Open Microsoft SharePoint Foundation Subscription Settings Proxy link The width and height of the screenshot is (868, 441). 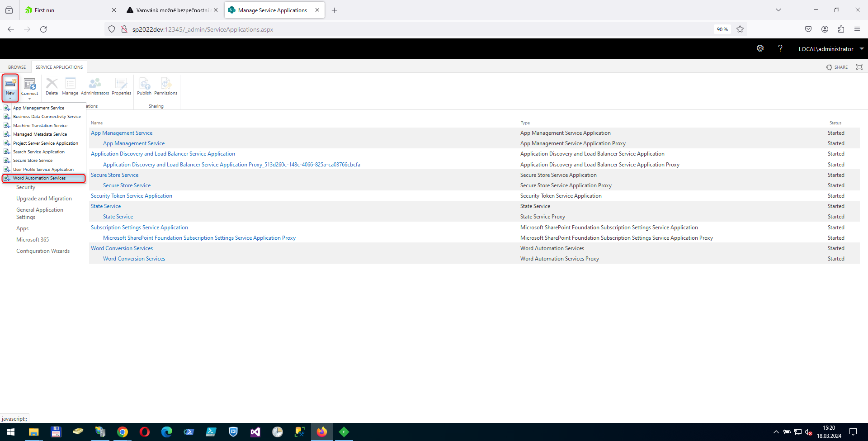[199, 238]
